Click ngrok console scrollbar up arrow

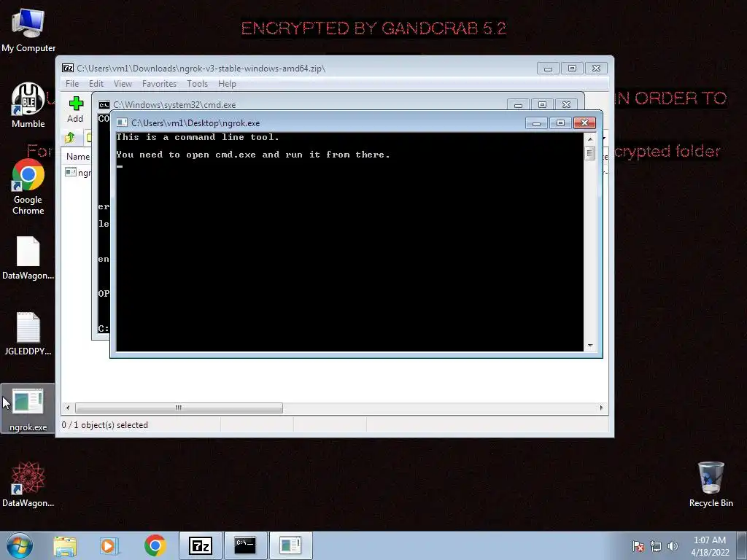(589, 139)
